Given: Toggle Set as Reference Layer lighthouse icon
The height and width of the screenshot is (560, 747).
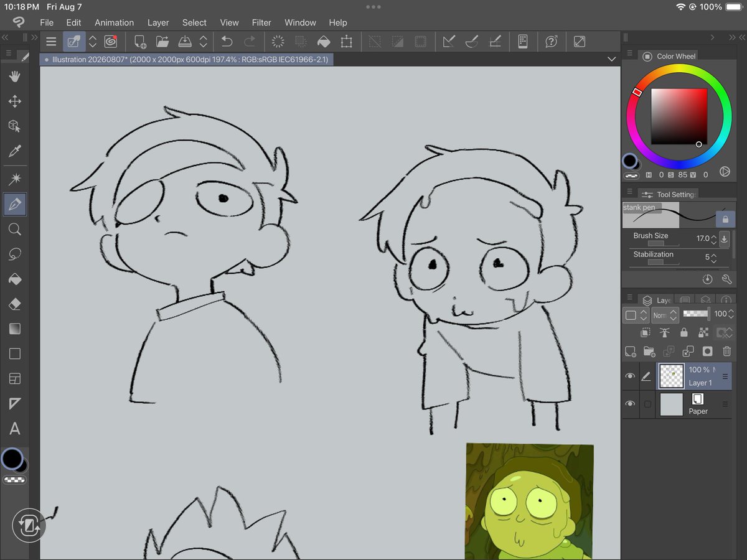Looking at the screenshot, I should coord(665,333).
